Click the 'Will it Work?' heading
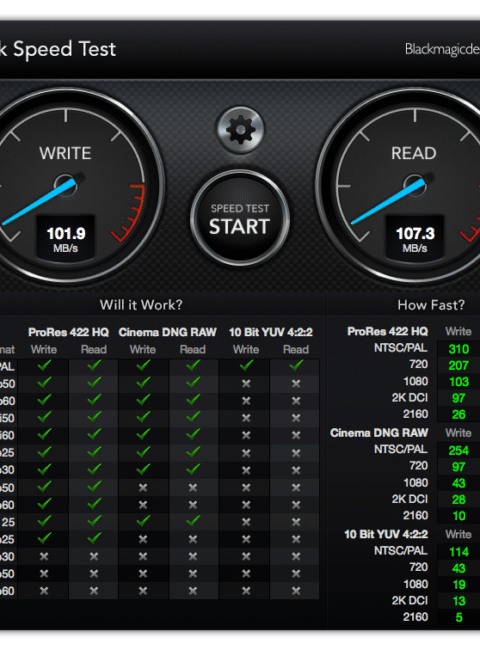 coord(141,305)
